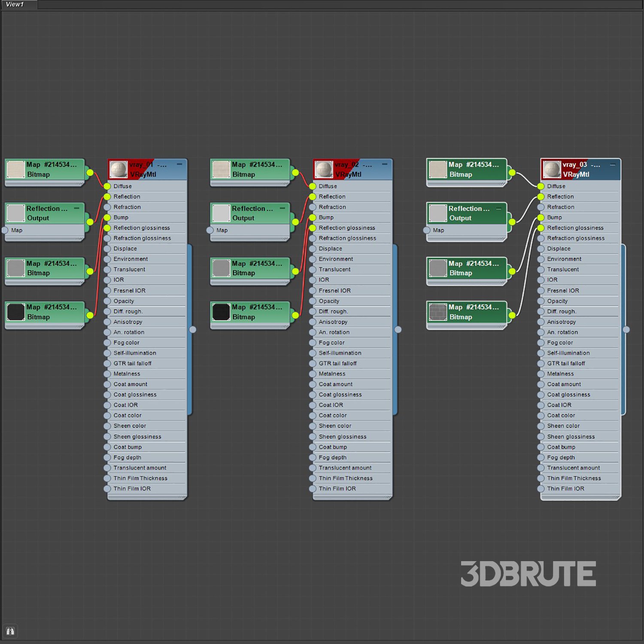Collapse the vray_01 node with its minus button
The height and width of the screenshot is (644, 644).
179,164
